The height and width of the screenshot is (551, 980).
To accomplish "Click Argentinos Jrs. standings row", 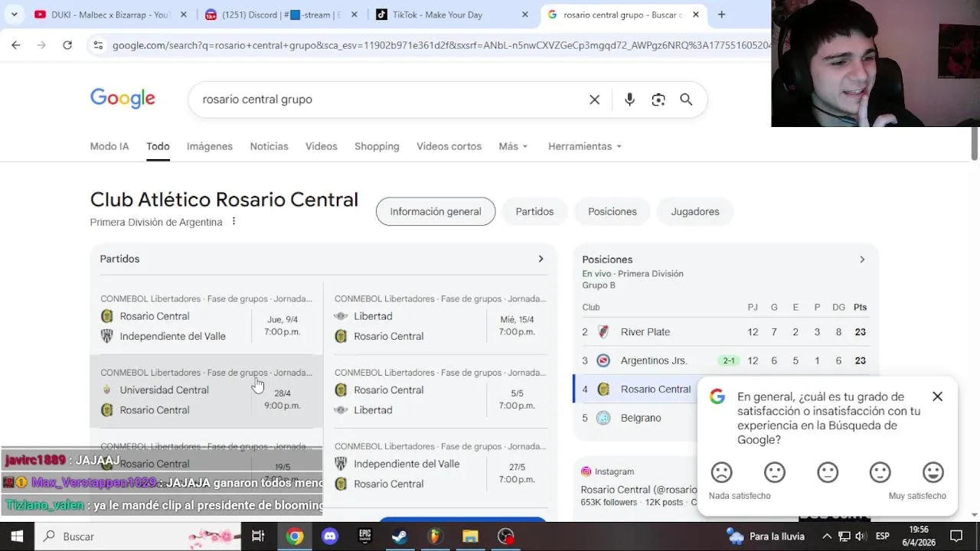I will click(x=724, y=360).
